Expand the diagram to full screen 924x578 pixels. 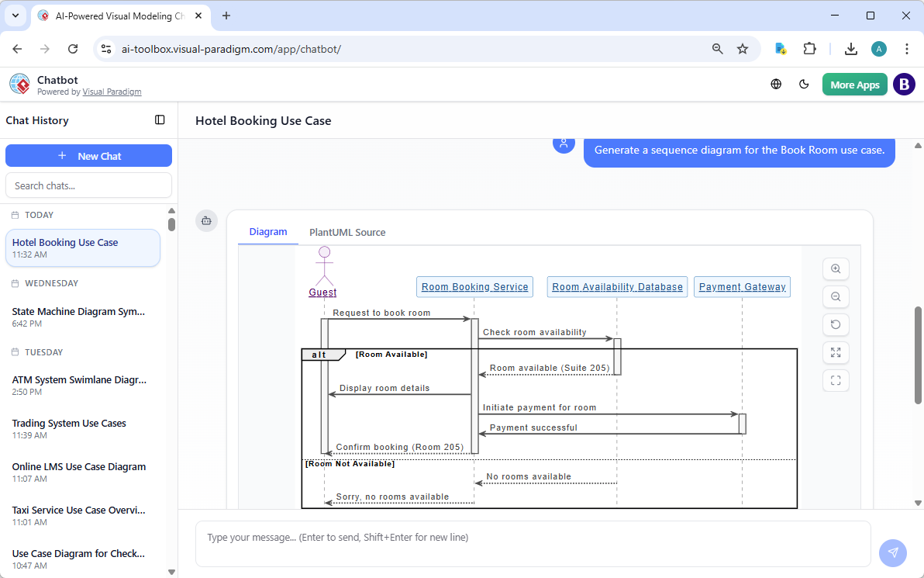click(x=836, y=352)
